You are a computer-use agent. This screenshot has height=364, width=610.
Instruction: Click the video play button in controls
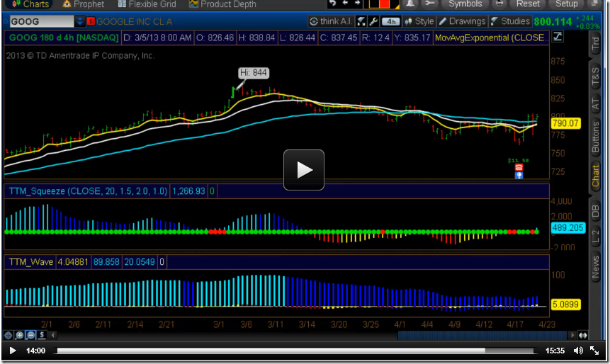(13, 351)
